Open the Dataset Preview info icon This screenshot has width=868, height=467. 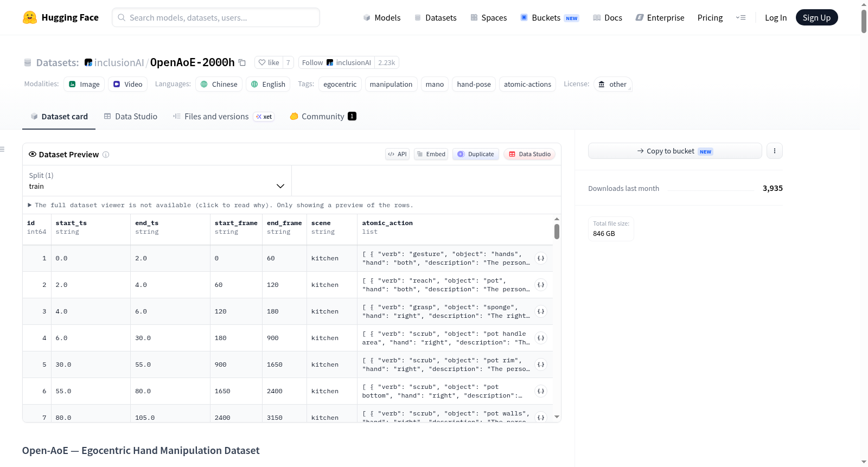pyautogui.click(x=106, y=155)
